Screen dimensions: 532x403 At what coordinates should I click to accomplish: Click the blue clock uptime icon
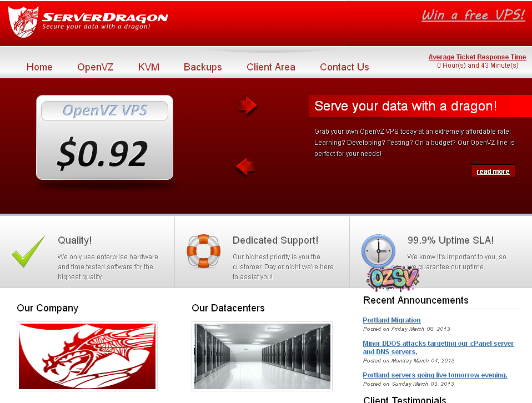click(378, 251)
